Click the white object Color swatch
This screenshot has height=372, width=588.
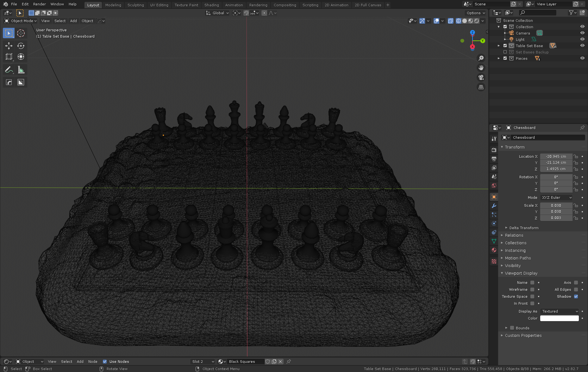560,318
